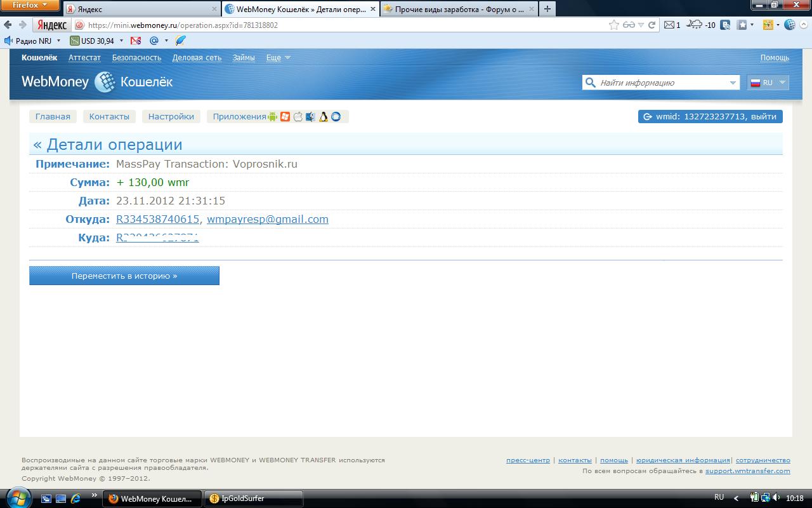
Task: Open Internet Explorer from quick launch
Action: point(76,498)
